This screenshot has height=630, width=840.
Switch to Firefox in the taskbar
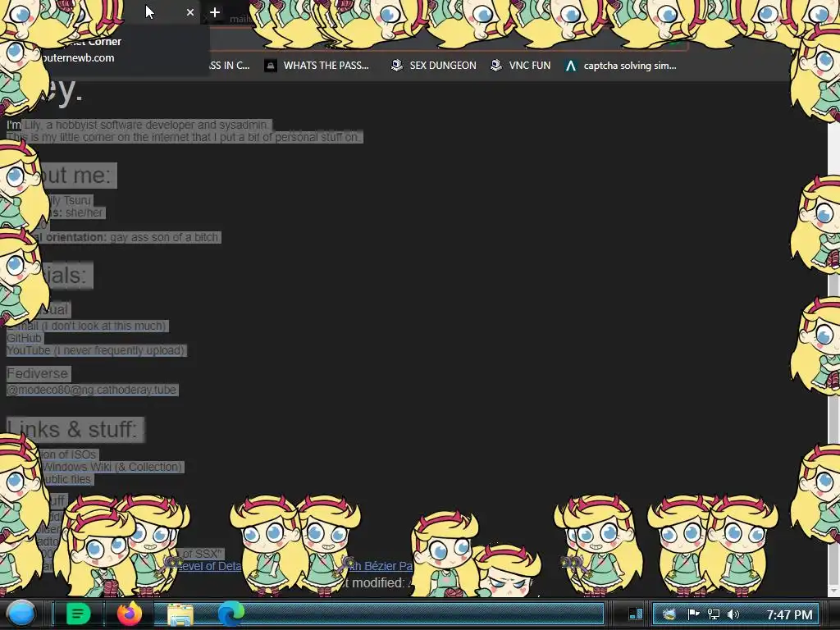130,614
